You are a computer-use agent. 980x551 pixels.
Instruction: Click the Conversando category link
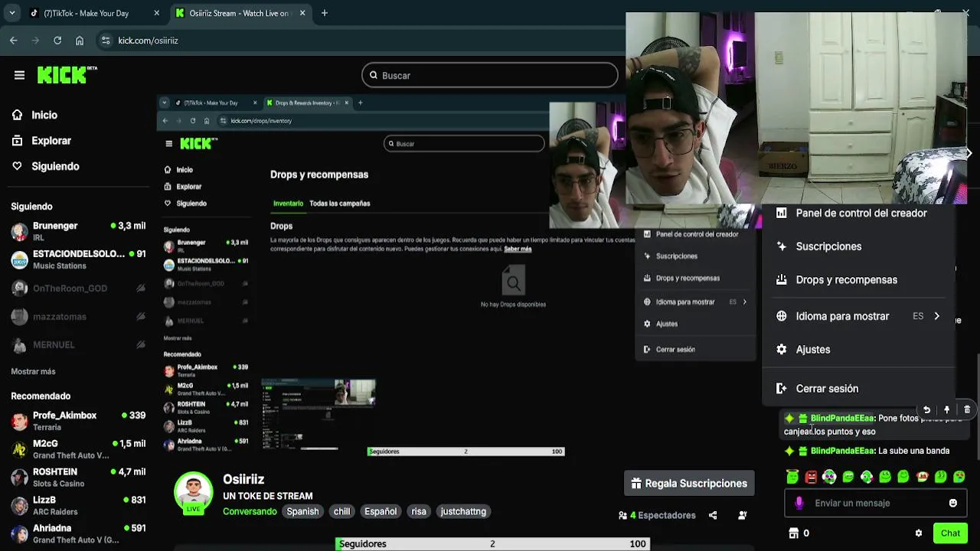point(250,511)
